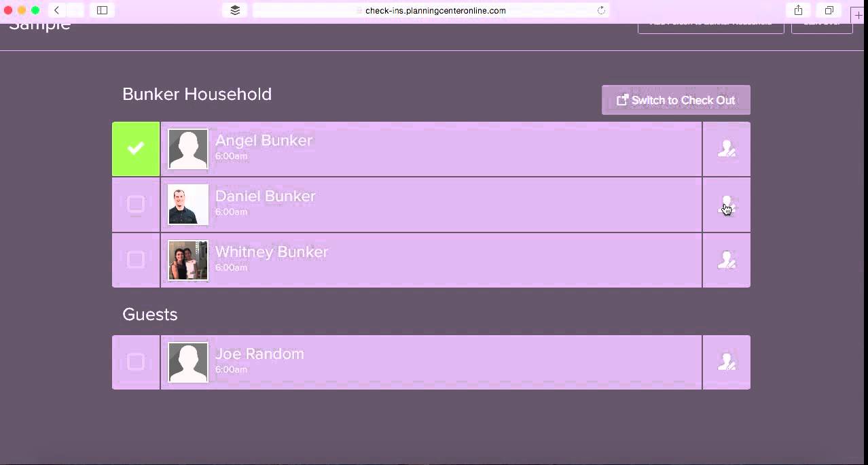
Task: Edit Whitney Bunker via person icon
Action: [x=727, y=260]
